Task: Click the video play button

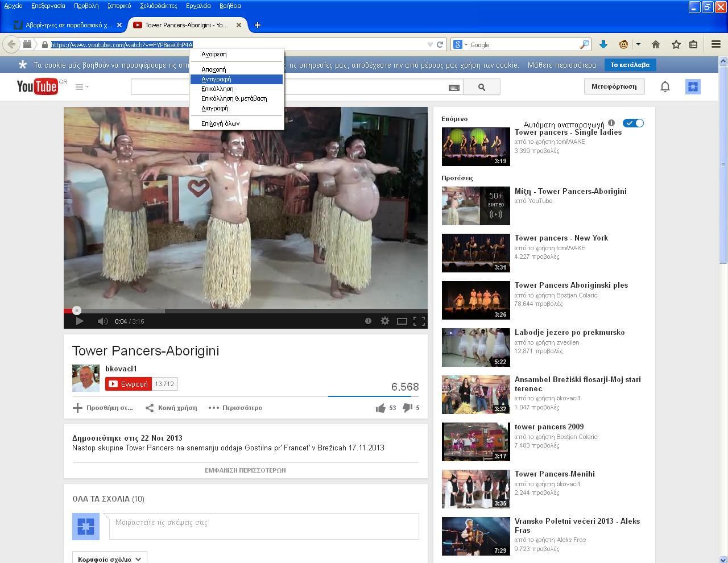Action: click(80, 321)
